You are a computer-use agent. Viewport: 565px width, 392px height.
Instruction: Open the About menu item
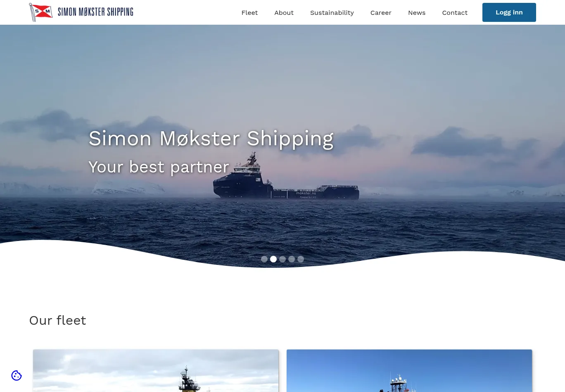click(284, 13)
